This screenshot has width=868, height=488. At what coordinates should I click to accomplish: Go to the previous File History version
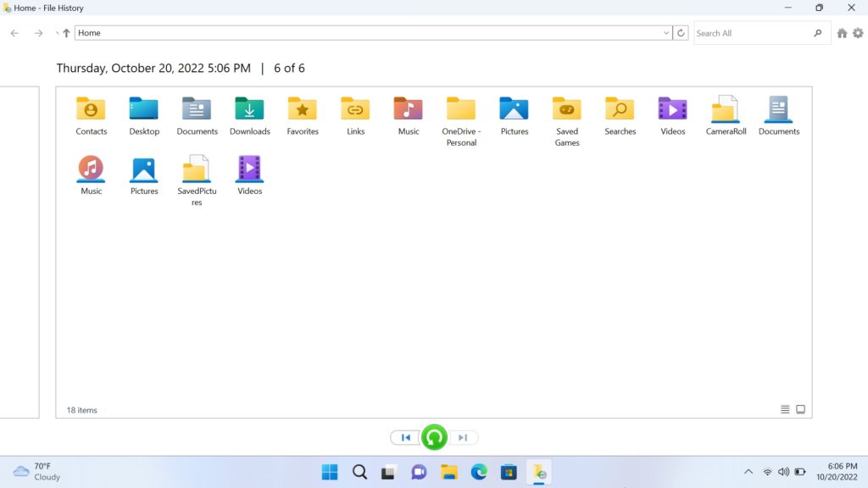(x=404, y=436)
